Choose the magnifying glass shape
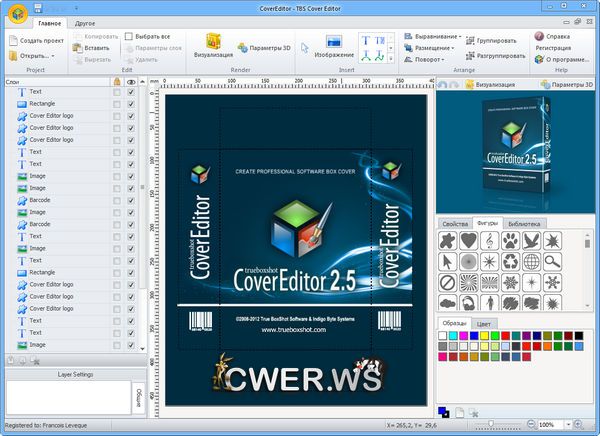This screenshot has width=600, height=436. [552, 262]
